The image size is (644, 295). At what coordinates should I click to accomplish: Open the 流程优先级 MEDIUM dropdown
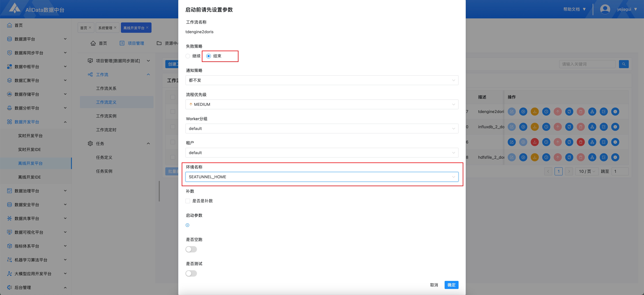coord(322,104)
